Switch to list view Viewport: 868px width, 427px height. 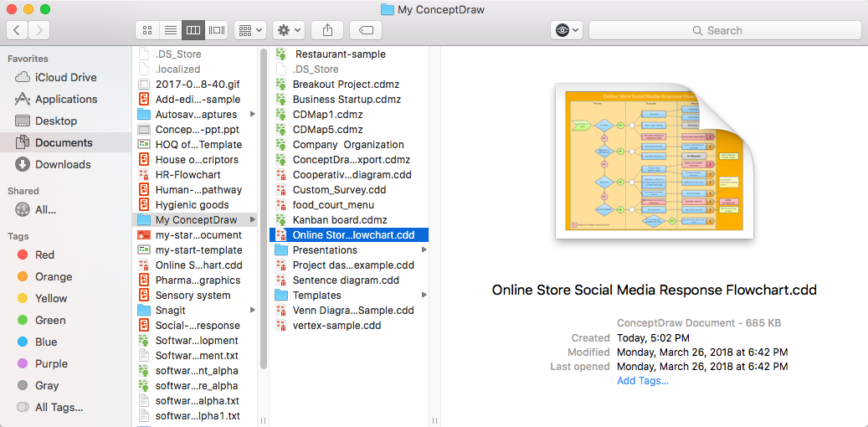tap(170, 30)
